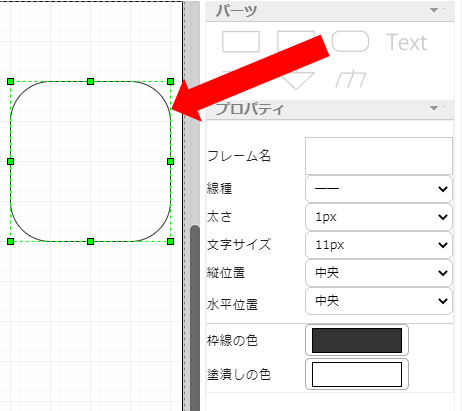Open the 縦位置 vertical alignment dropdown

[x=379, y=273]
